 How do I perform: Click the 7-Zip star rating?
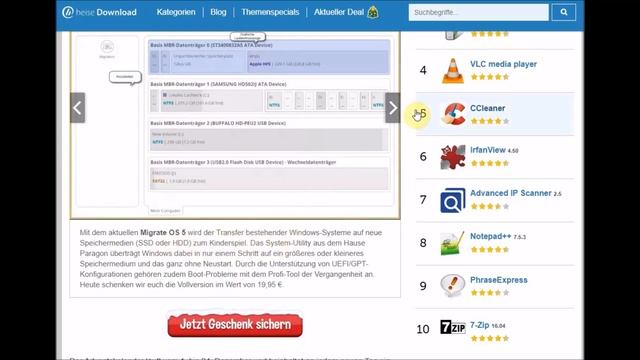pyautogui.click(x=490, y=338)
